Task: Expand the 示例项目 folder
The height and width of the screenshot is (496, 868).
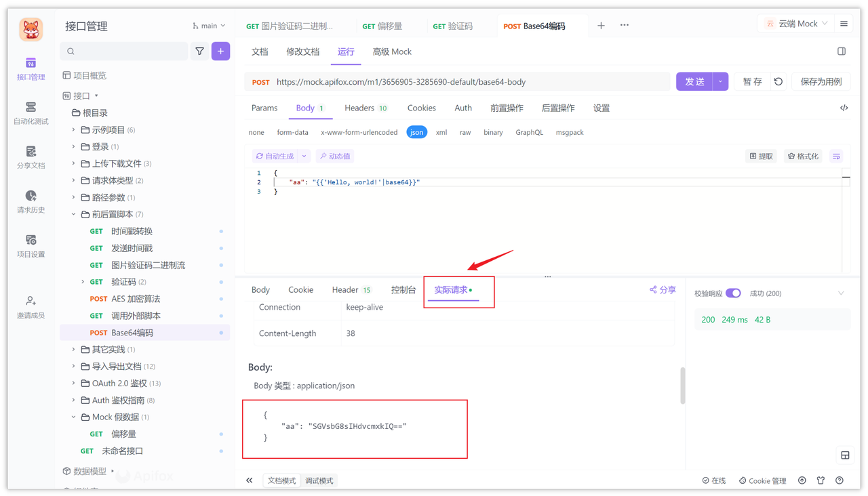Action: 73,130
